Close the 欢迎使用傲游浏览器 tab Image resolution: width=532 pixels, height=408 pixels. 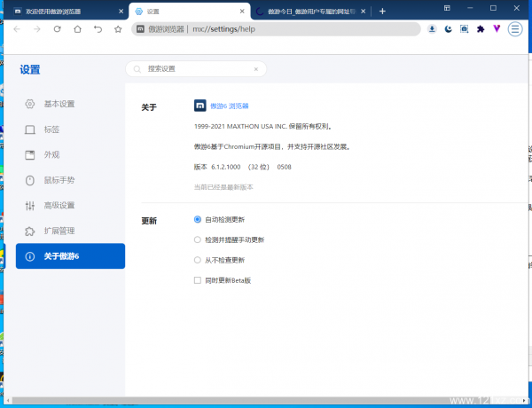coord(121,12)
